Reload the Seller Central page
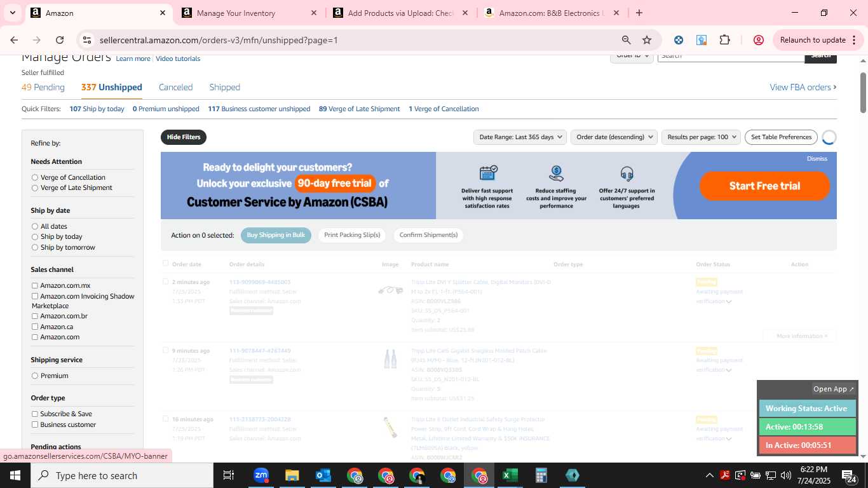868x488 pixels. click(x=60, y=40)
